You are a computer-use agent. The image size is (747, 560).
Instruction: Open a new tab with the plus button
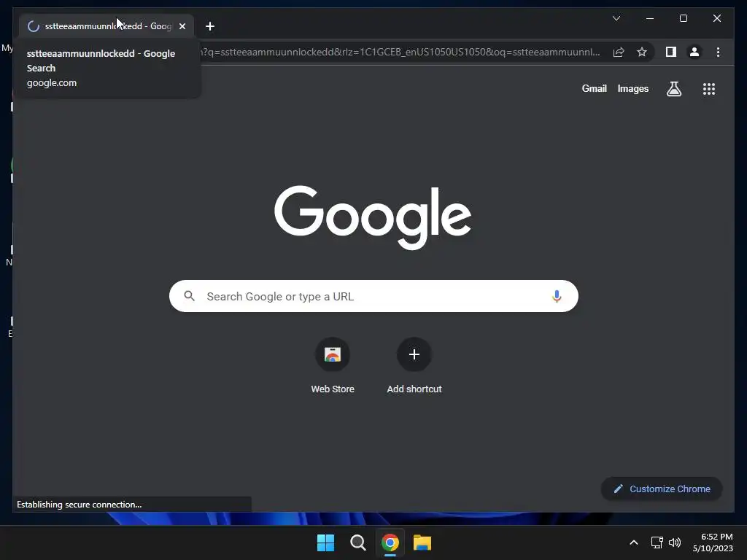click(209, 26)
